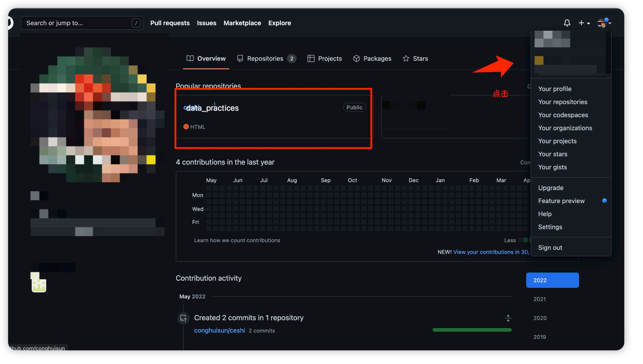Open Issues in top navigation

206,23
